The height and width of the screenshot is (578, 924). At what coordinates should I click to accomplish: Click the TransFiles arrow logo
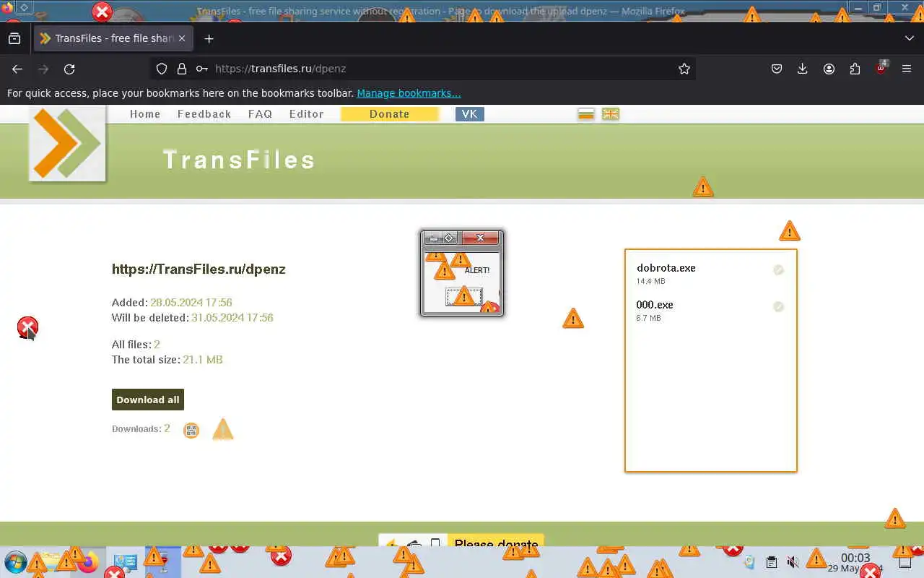(x=67, y=143)
